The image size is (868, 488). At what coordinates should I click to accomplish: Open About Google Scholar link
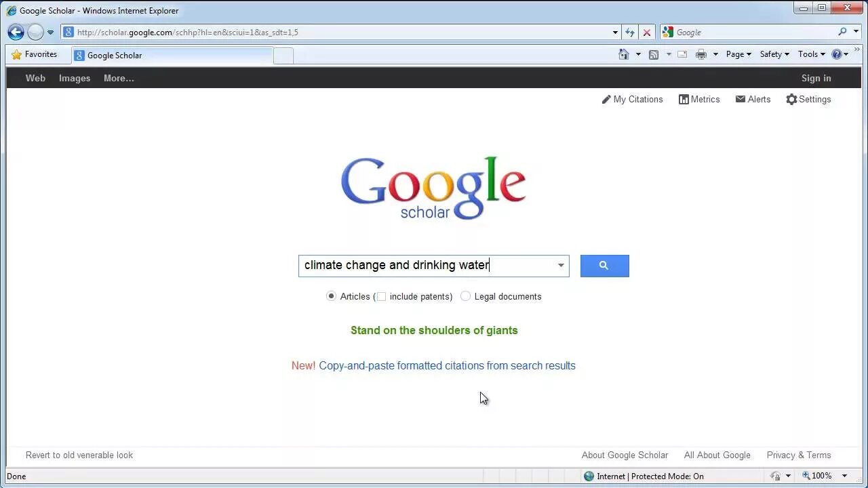point(625,455)
